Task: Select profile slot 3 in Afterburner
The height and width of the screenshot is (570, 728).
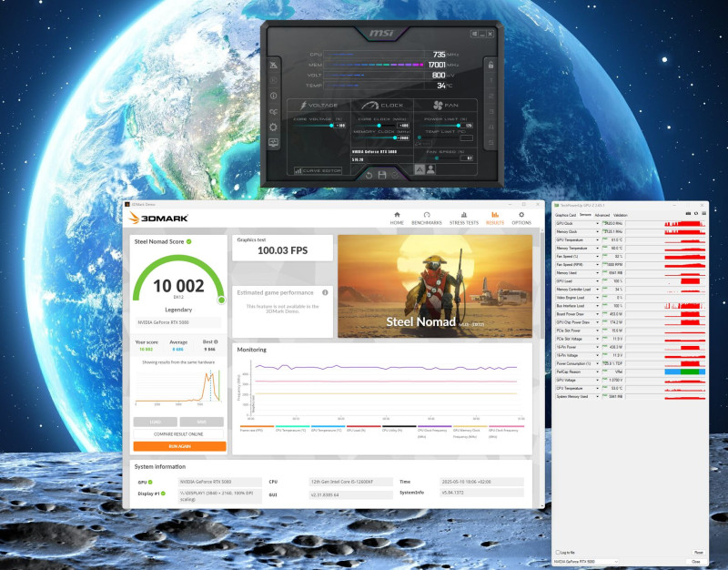Action: click(x=490, y=111)
